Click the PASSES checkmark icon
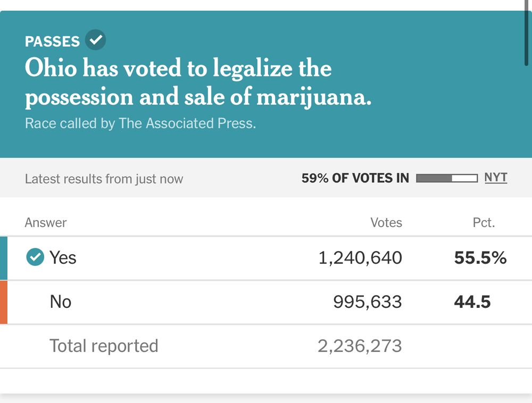This screenshot has width=532, height=403. pyautogui.click(x=96, y=40)
